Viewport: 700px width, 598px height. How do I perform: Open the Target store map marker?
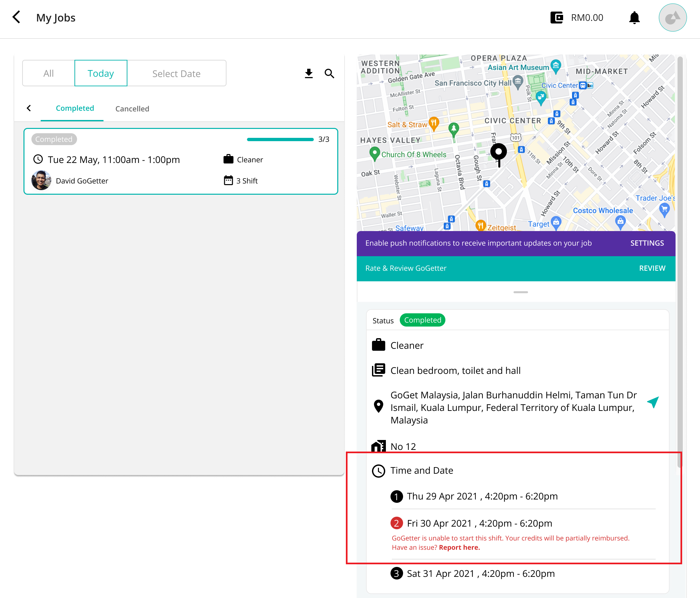click(556, 223)
